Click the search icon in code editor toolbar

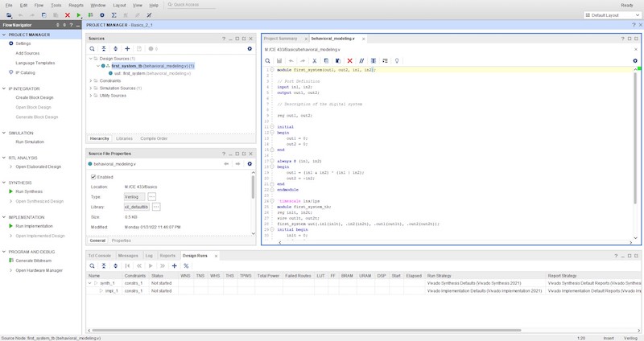268,60
